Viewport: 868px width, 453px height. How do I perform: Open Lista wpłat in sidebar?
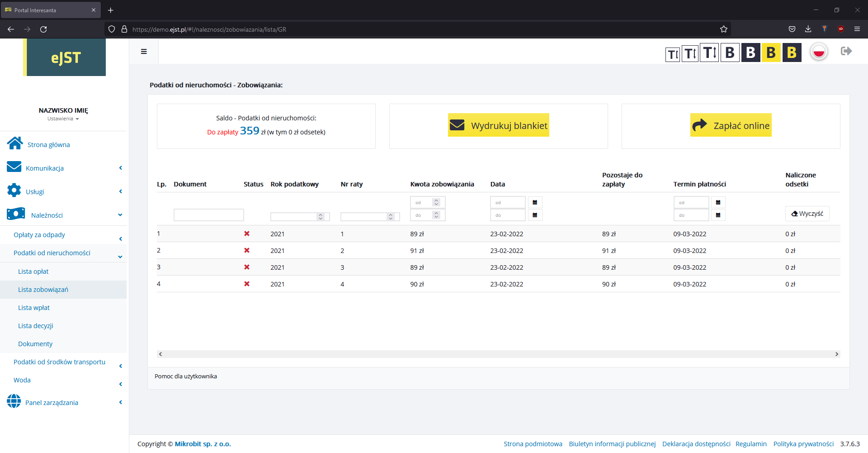coord(34,308)
